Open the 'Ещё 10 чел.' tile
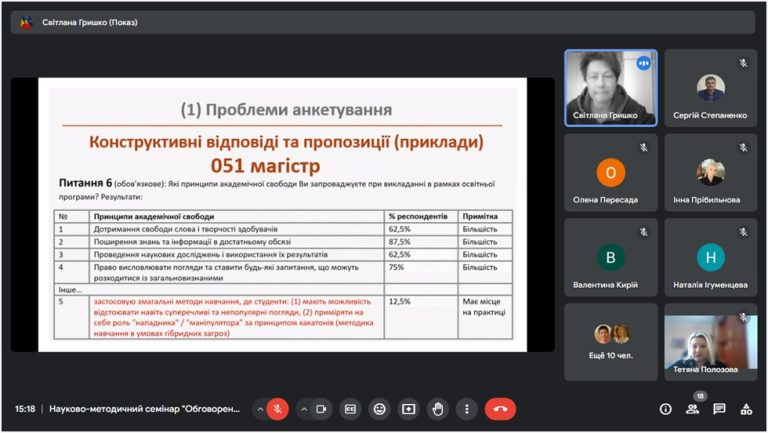This screenshot has width=768, height=433. pyautogui.click(x=611, y=342)
